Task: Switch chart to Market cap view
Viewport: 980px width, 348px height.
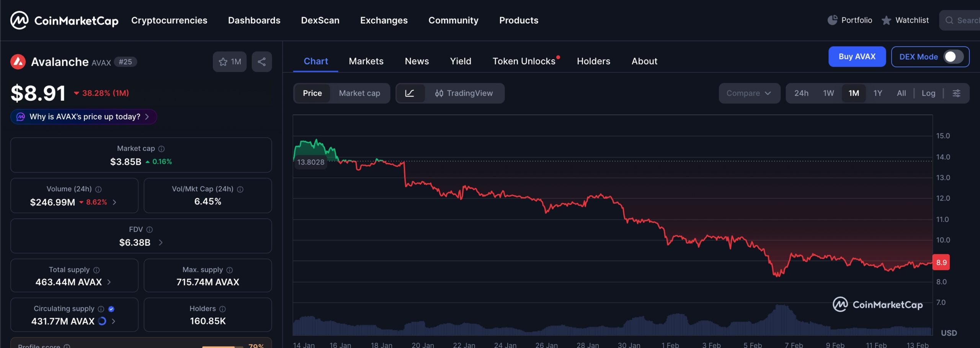Action: (359, 93)
